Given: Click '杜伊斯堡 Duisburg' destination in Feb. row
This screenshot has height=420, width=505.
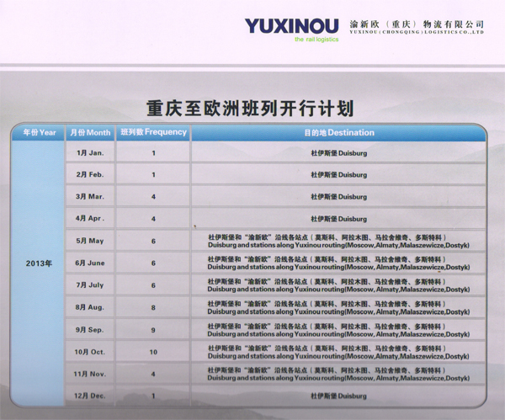Looking at the screenshot, I should click(x=339, y=175).
